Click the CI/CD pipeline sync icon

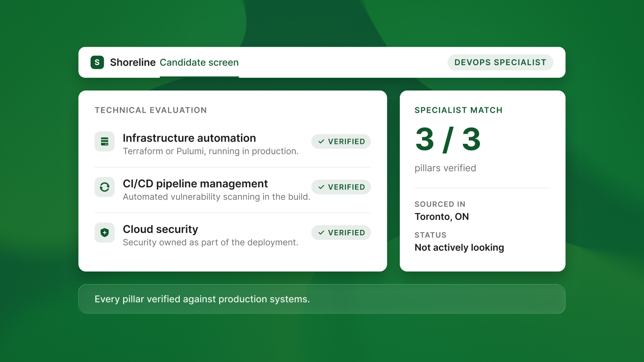(105, 187)
